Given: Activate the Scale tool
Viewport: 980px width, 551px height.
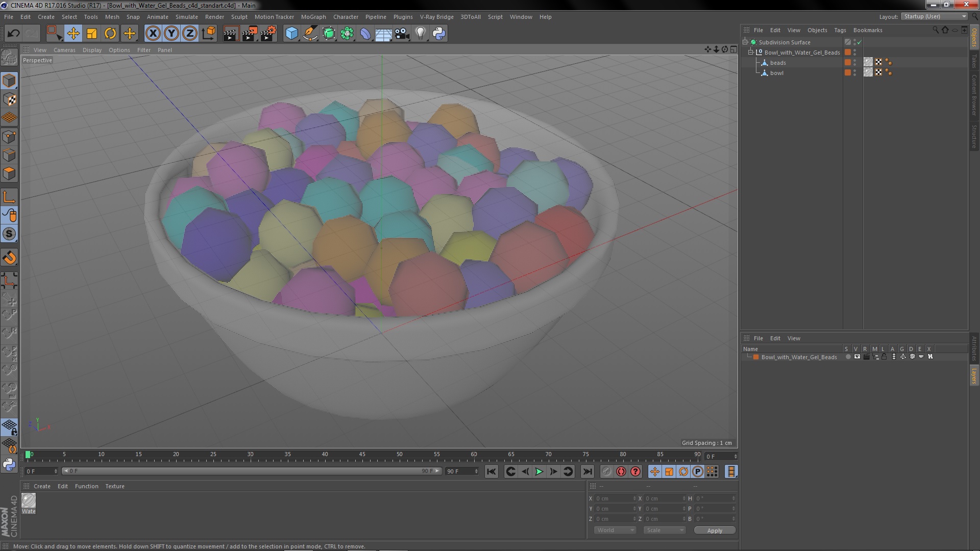Looking at the screenshot, I should 92,34.
